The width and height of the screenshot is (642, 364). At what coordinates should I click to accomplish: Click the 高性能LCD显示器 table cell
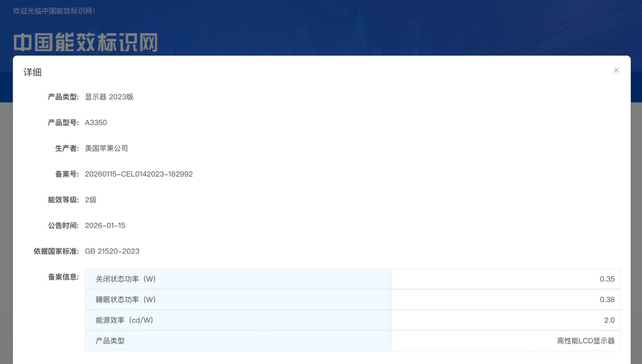click(x=586, y=341)
